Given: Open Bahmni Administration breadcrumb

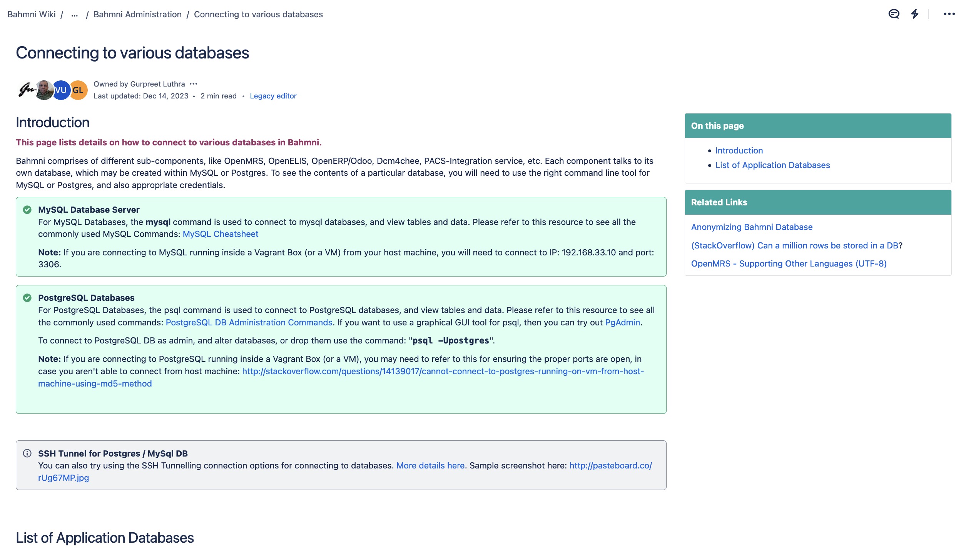Looking at the screenshot, I should coord(137,15).
